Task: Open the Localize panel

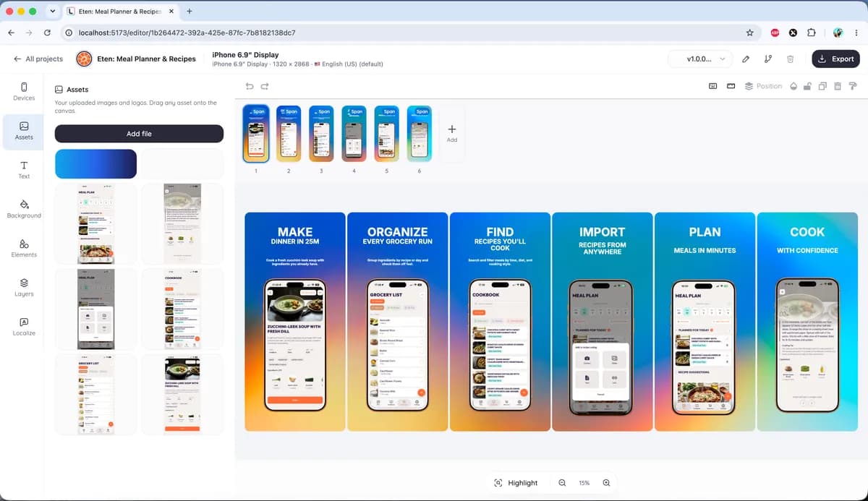Action: pos(24,326)
